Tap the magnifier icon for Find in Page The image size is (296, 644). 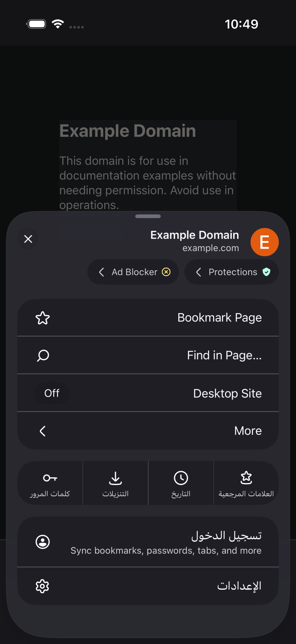pos(43,355)
